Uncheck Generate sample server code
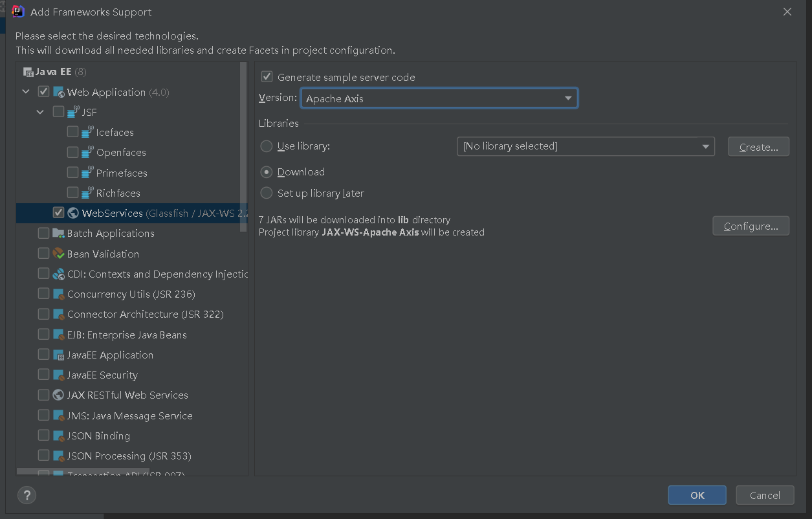 coord(267,77)
